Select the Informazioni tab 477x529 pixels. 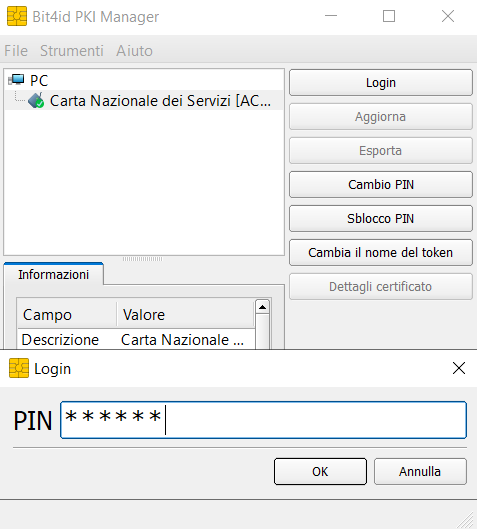point(54,274)
